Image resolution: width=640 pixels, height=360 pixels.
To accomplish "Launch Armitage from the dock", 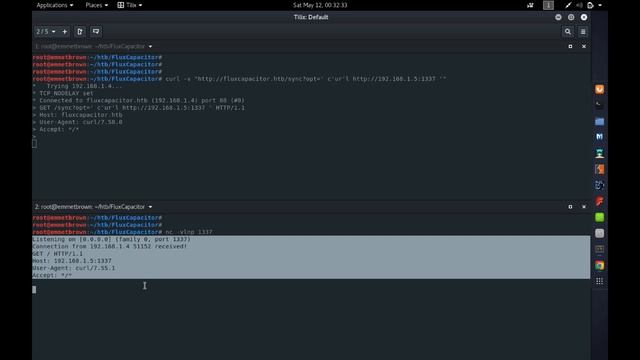I will (x=599, y=153).
